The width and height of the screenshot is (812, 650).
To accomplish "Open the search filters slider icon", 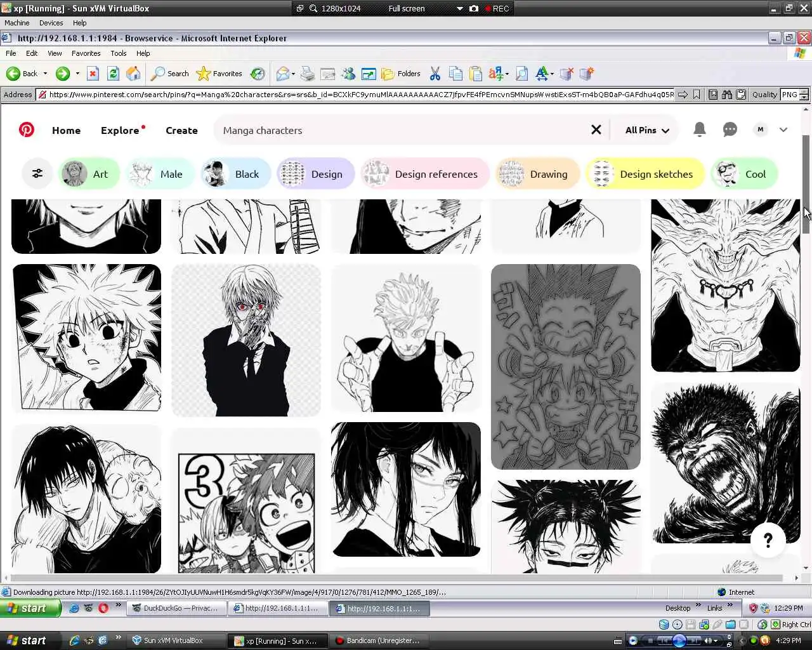I will (x=37, y=173).
